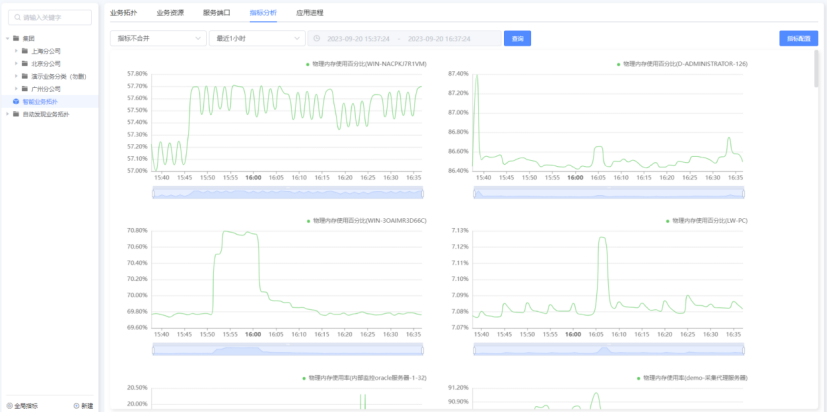
Task: Switch to the 应用进程 tab
Action: coord(310,13)
